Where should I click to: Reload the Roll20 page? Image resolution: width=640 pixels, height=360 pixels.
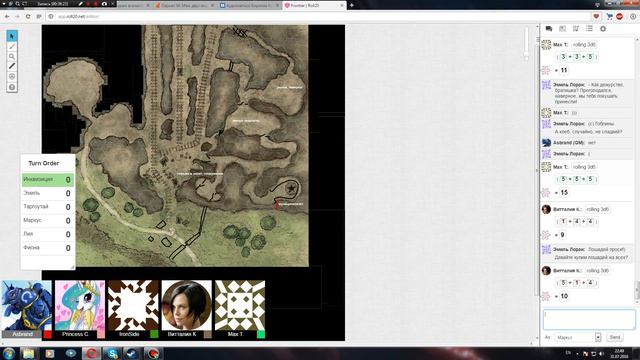[28, 16]
